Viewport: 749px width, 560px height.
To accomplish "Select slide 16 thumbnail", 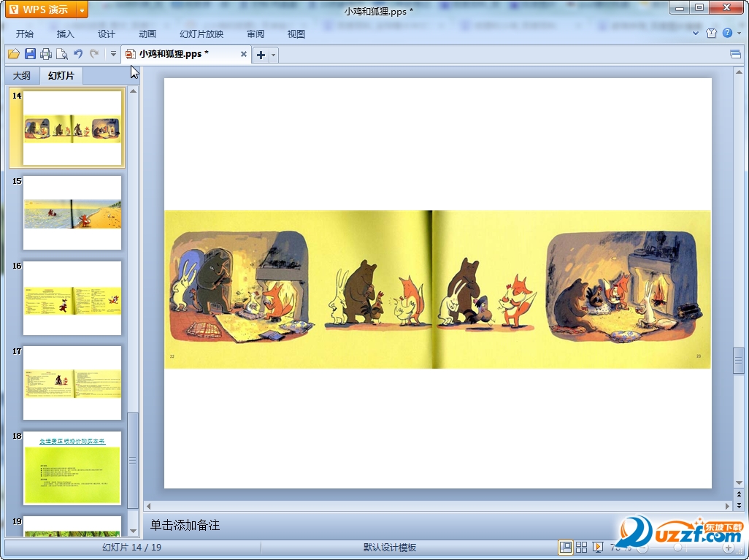I will point(72,298).
